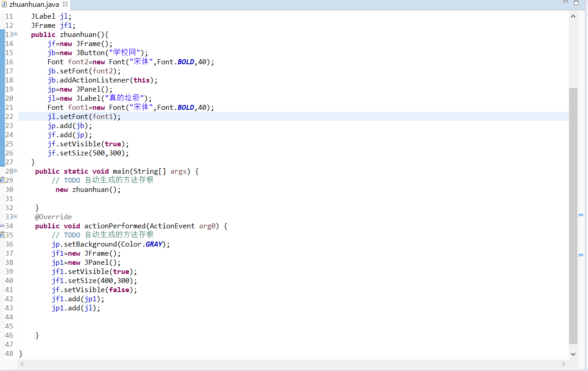This screenshot has width=588, height=371.
Task: Collapse the zhuanhuan() constructor at line 13
Action: (x=15, y=34)
